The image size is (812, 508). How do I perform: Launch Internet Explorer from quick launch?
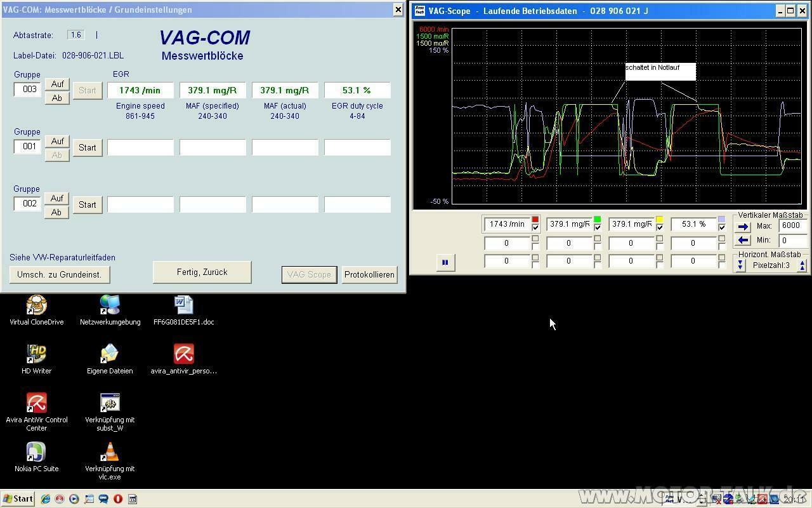click(x=46, y=499)
